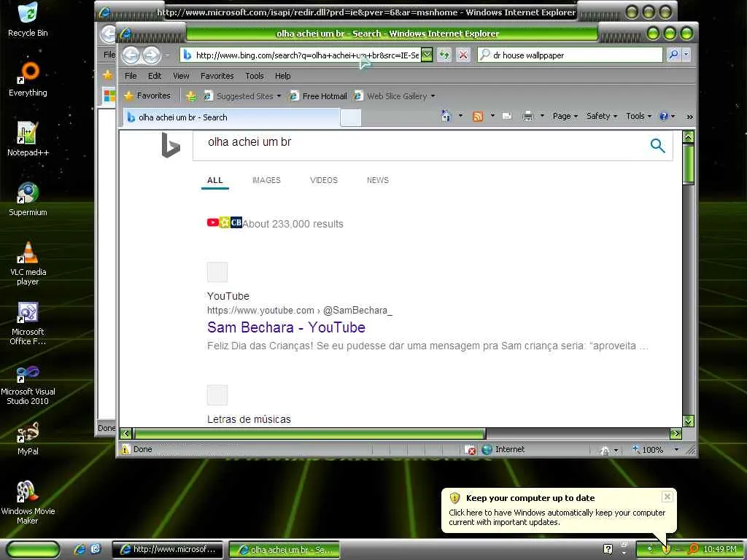This screenshot has height=560, width=747.
Task: Switch to VIDEOS search tab
Action: [x=323, y=180]
